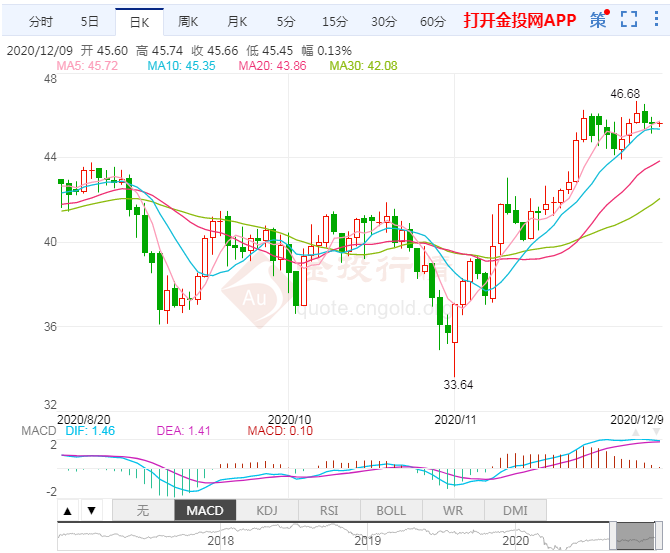This screenshot has height=553, width=670.
Task: Click the timeline range slider handle
Action: [x=634, y=534]
